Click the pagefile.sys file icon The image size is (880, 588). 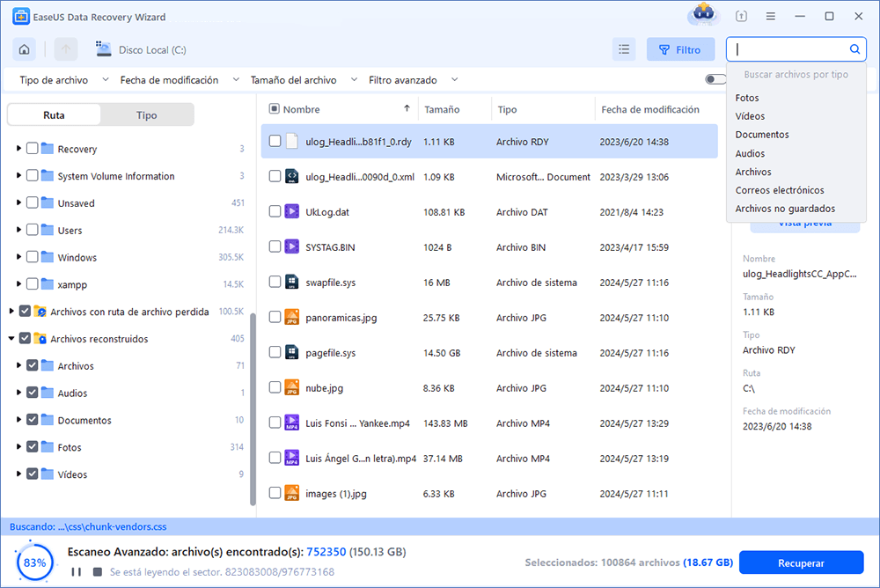click(292, 352)
